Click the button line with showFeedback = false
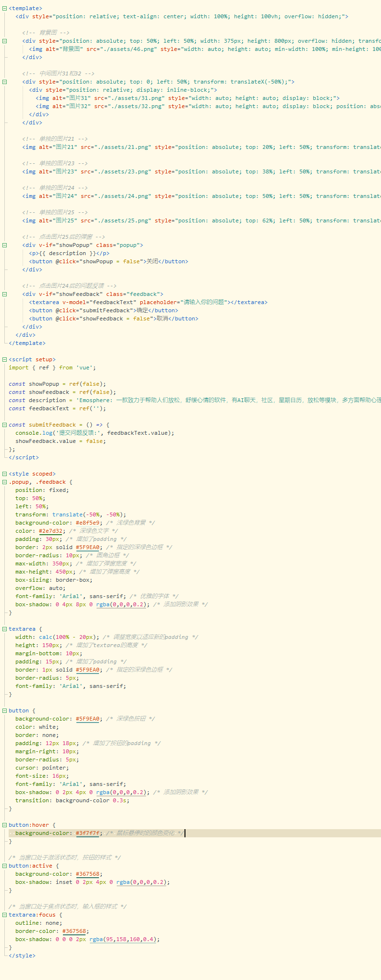Viewport: 381px width, 980px height. (113, 318)
